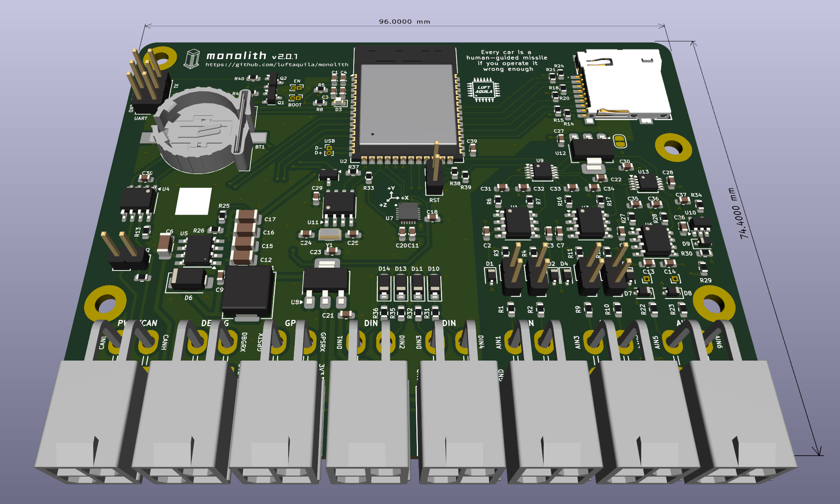
Task: Click the 96.0000 mm dimension label
Action: coord(404,22)
